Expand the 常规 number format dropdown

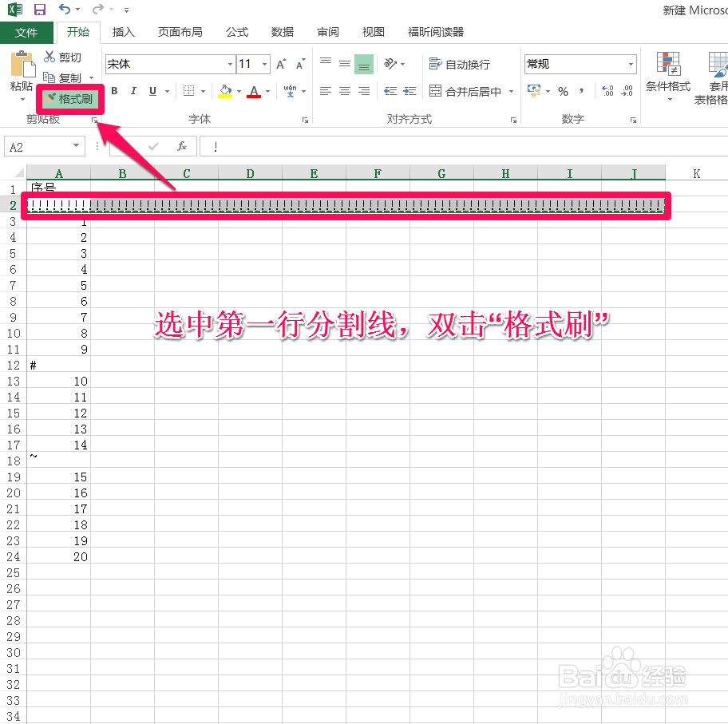point(632,64)
